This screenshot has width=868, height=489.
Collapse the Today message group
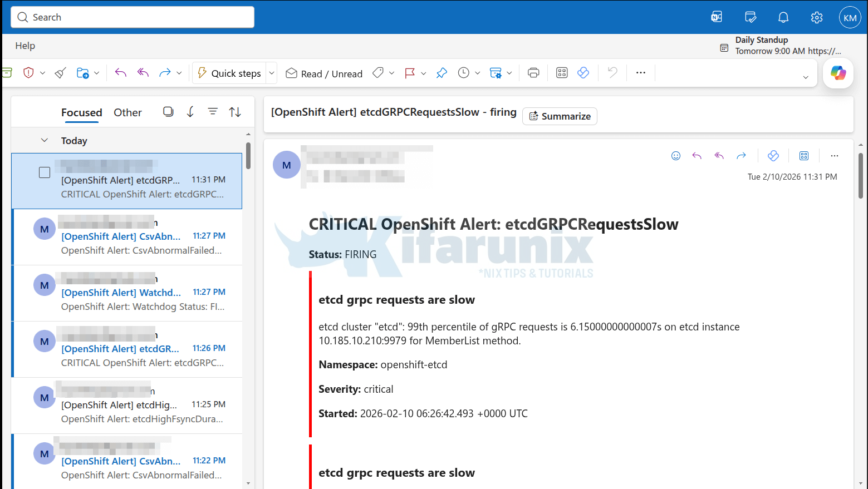point(45,140)
